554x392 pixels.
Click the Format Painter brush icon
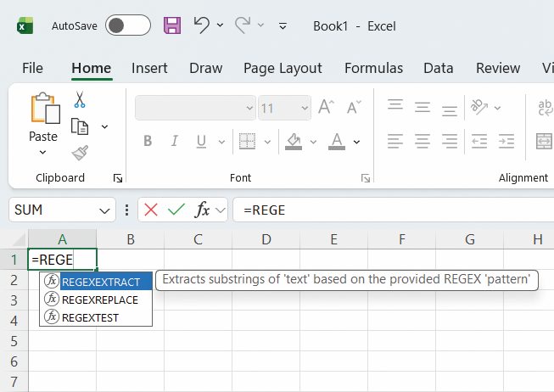(x=80, y=153)
